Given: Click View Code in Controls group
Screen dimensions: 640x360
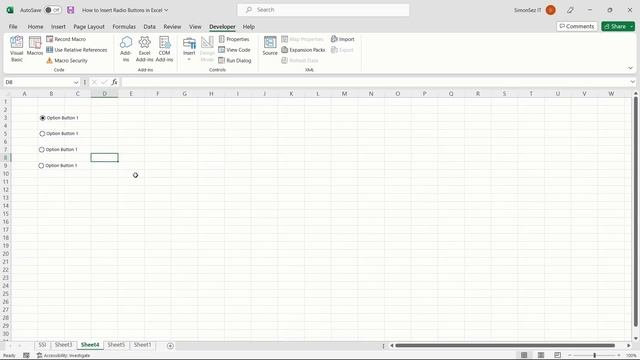Looking at the screenshot, I should click(x=234, y=50).
